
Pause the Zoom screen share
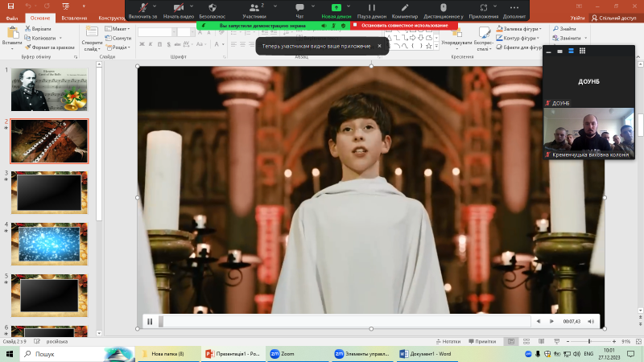coord(371,10)
